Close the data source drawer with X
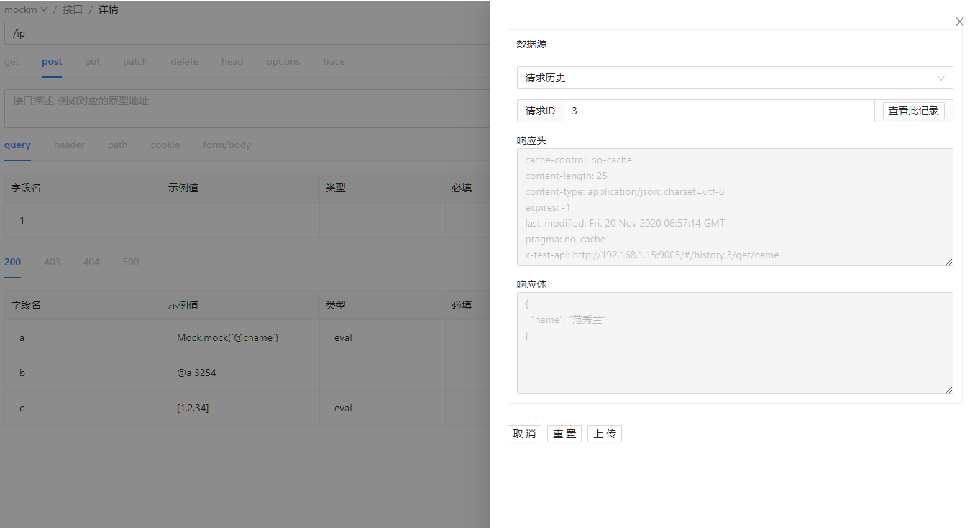Image resolution: width=980 pixels, height=528 pixels. pyautogui.click(x=959, y=22)
